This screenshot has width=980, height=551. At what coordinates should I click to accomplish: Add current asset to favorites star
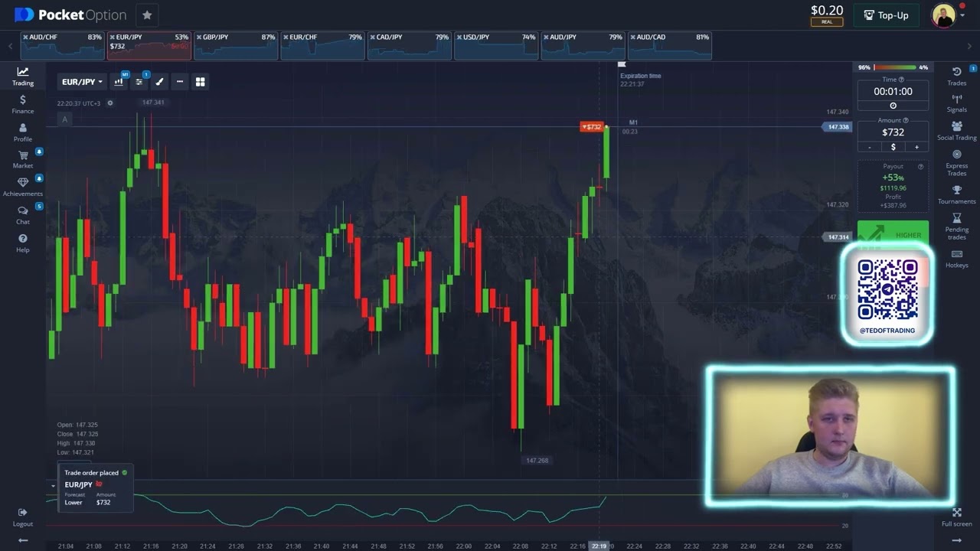coord(147,15)
